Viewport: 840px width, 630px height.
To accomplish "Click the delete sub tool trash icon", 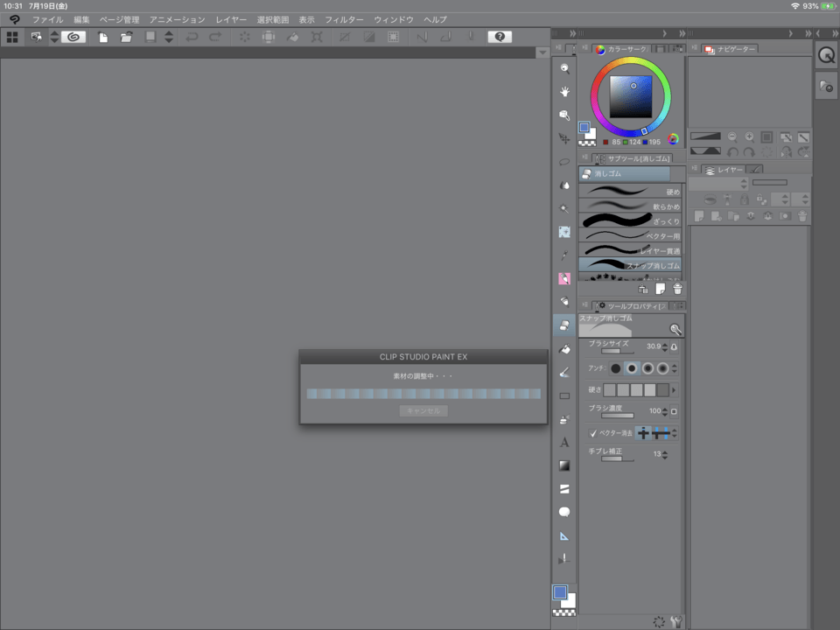I will pos(677,288).
